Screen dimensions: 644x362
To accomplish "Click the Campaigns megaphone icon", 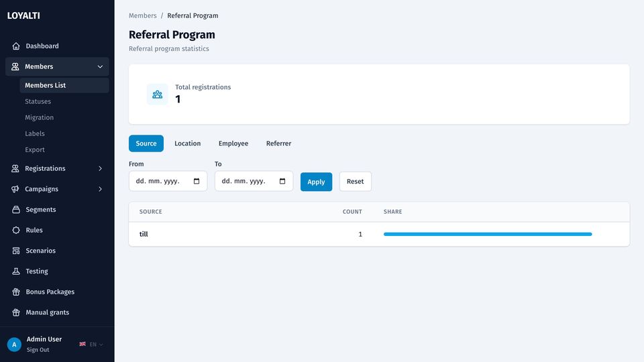I will tap(15, 189).
